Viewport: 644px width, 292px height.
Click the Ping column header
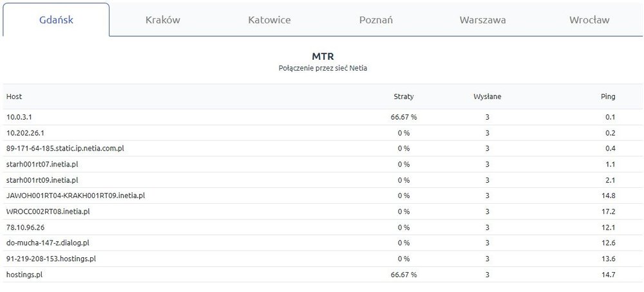pos(607,96)
